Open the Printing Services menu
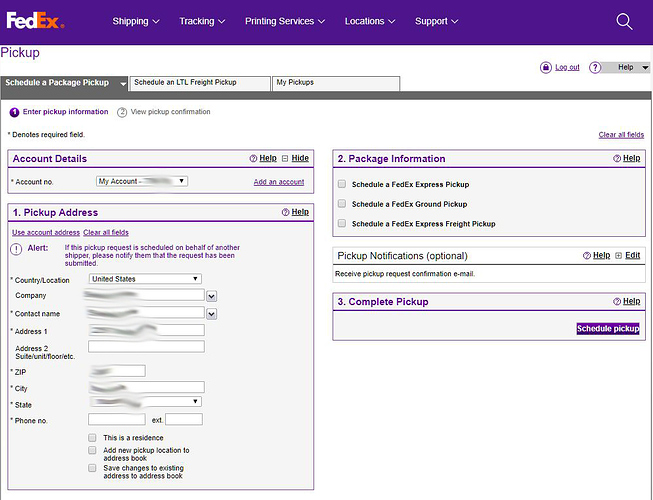The image size is (653, 500). pyautogui.click(x=284, y=21)
